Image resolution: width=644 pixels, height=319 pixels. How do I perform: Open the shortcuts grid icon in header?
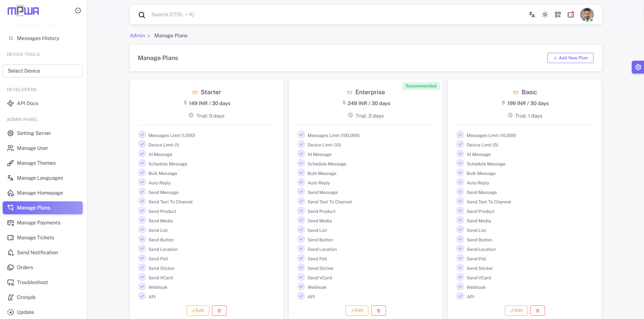(x=558, y=15)
